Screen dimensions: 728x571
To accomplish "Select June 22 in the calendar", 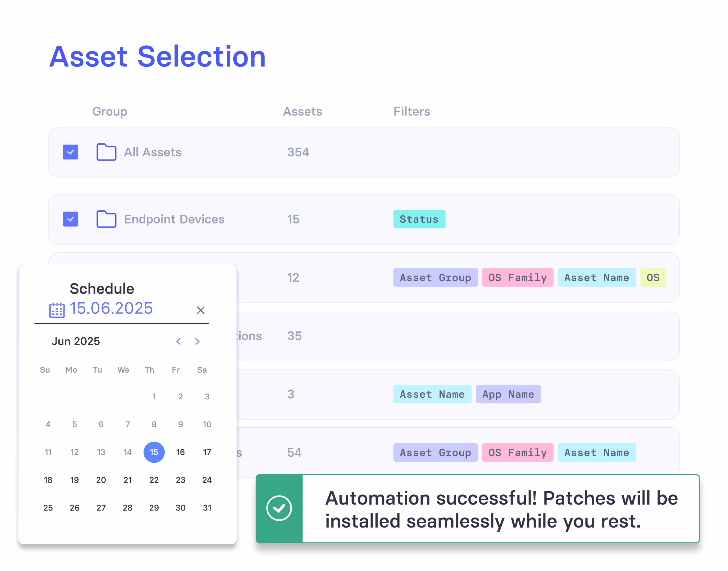I will [154, 480].
